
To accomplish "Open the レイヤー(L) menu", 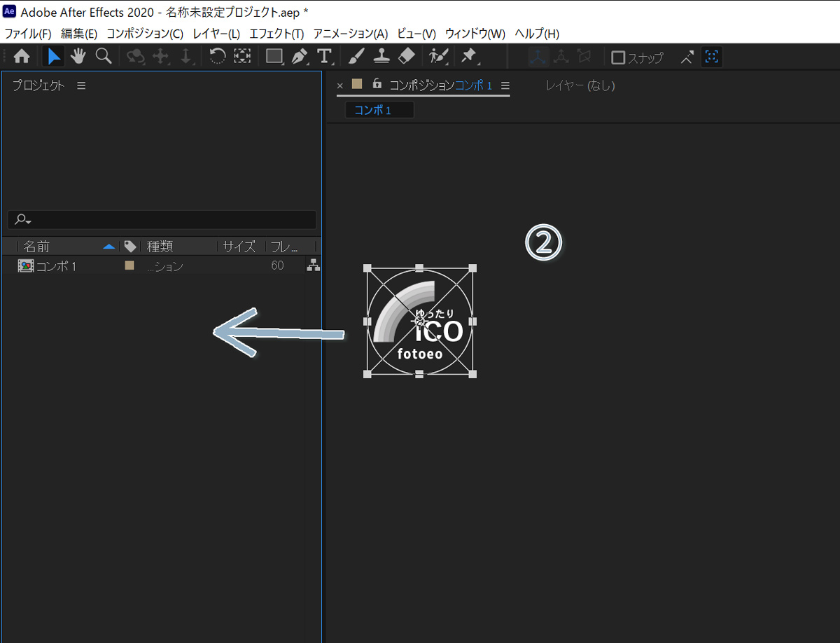I will click(x=216, y=34).
